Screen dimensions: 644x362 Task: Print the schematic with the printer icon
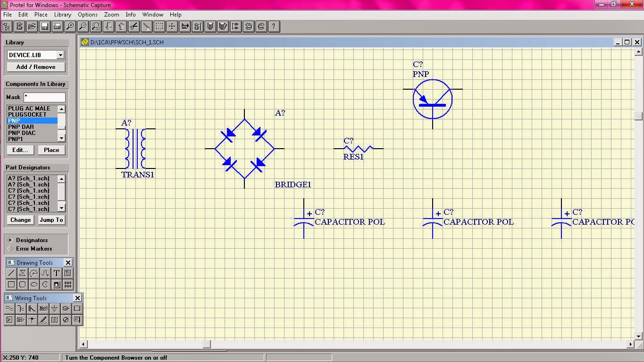coord(58,26)
